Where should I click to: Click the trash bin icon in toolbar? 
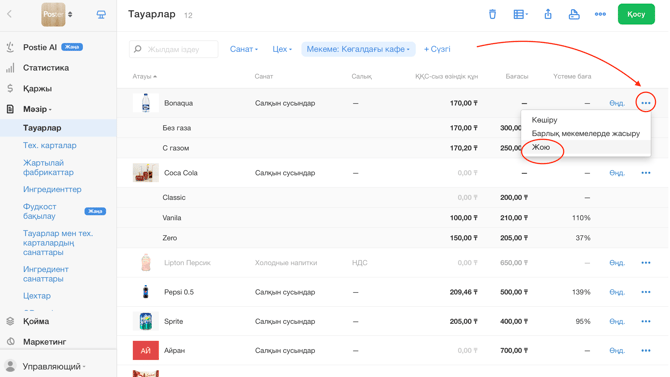point(492,14)
